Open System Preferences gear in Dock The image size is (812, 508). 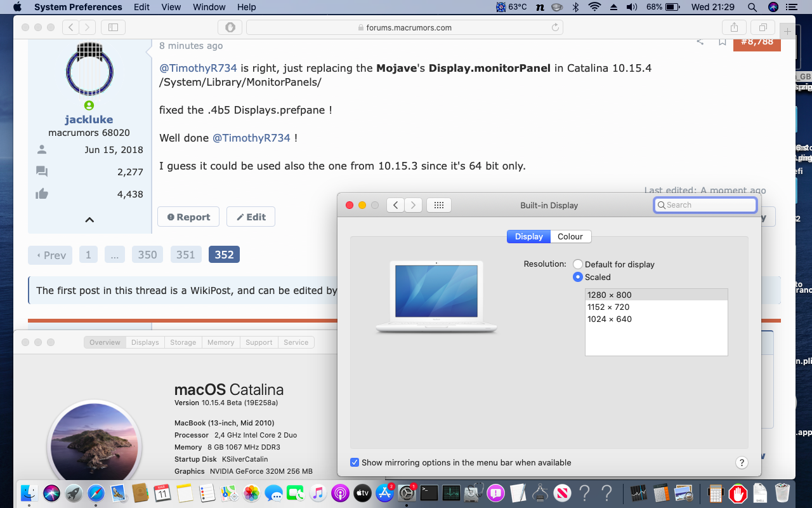pos(407,493)
